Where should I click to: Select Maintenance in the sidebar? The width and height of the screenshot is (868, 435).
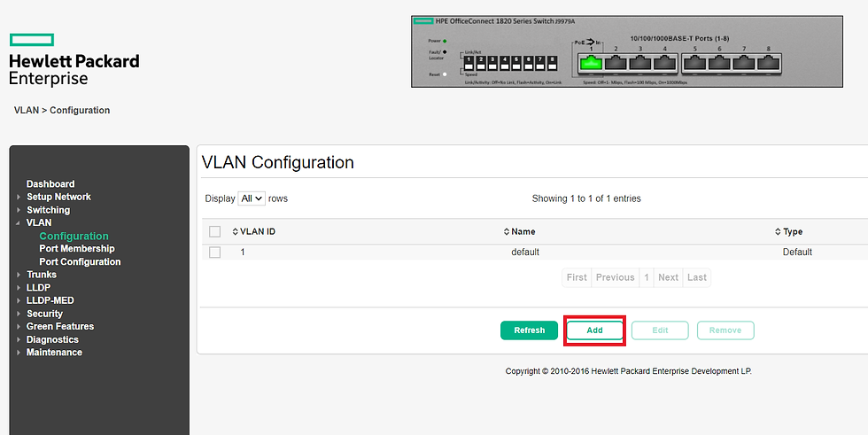pyautogui.click(x=54, y=353)
